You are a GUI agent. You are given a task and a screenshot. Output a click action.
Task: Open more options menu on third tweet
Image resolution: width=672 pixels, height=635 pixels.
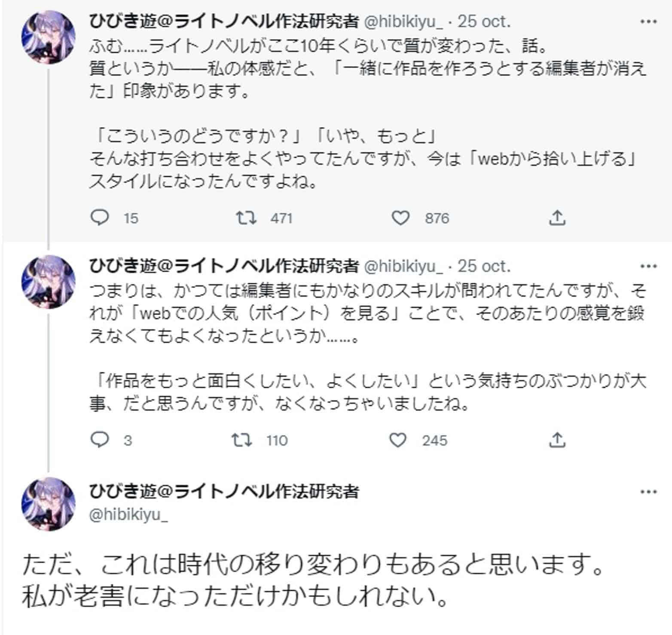pos(648,492)
